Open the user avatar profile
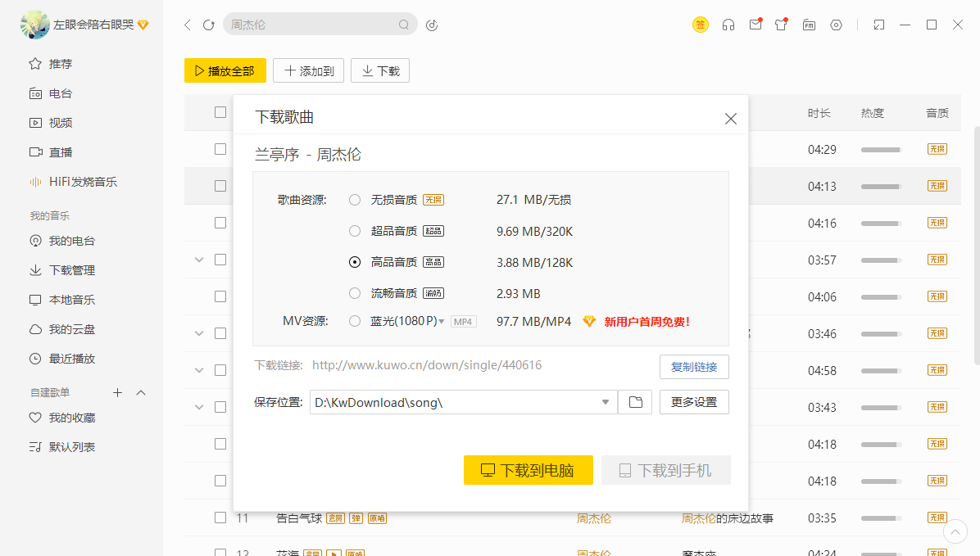 tap(35, 25)
